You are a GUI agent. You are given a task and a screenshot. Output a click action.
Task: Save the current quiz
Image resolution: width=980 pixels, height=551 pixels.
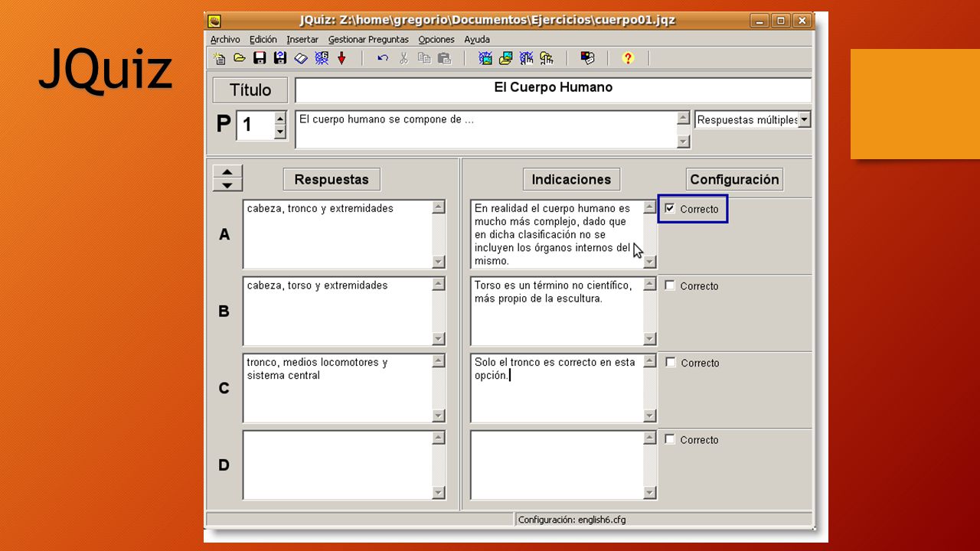260,58
